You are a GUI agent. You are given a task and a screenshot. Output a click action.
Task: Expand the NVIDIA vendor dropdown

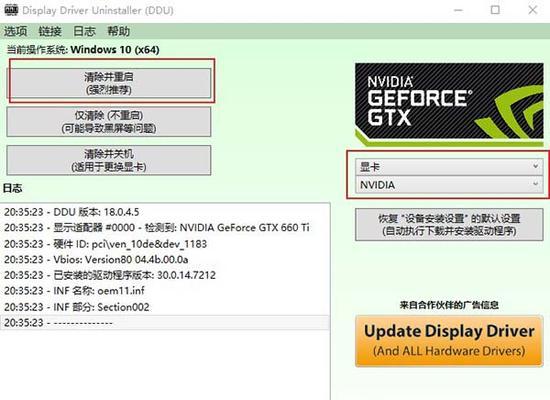pyautogui.click(x=448, y=185)
